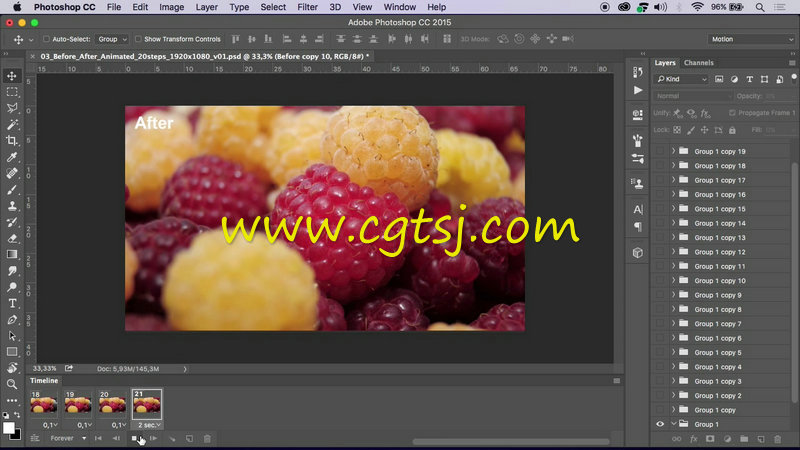This screenshot has height=450, width=800.
Task: Show the Group 1 copy 15 layer
Action: (x=660, y=209)
